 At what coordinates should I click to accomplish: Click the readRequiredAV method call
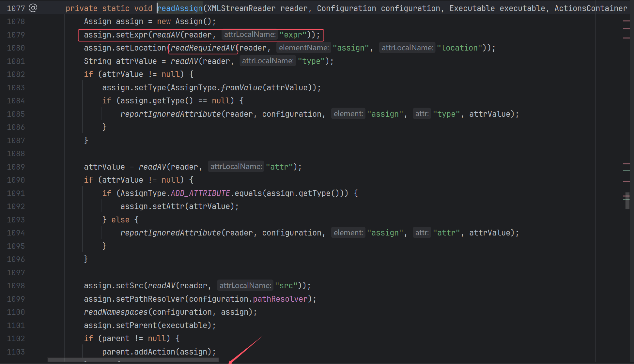[x=203, y=48]
